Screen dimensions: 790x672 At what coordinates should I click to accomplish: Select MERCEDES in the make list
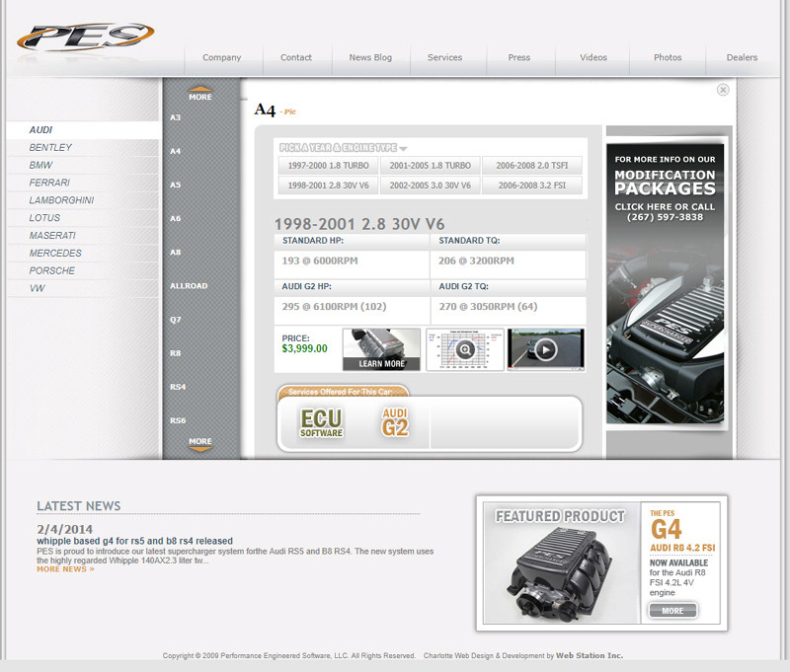[x=83, y=254]
